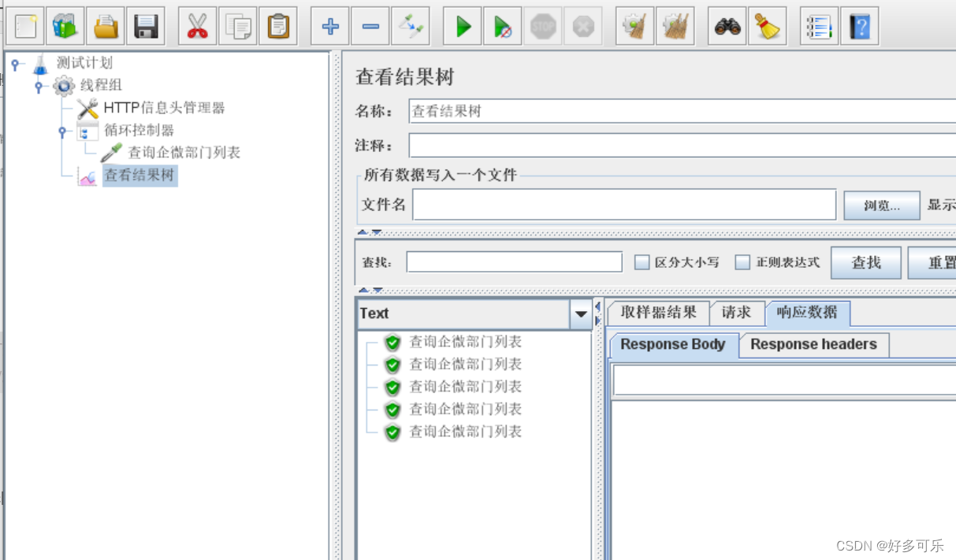Click the Open file folder icon
Screen dimensions: 956x560
pos(106,27)
